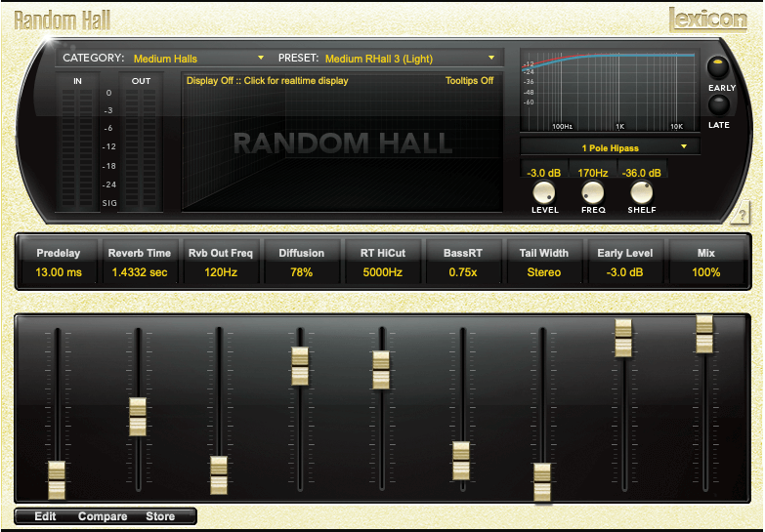
Task: Click the Mix parameter label
Action: coord(706,253)
